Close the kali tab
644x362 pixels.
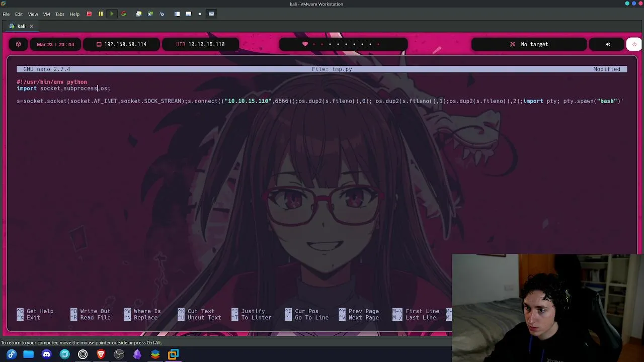[31, 26]
